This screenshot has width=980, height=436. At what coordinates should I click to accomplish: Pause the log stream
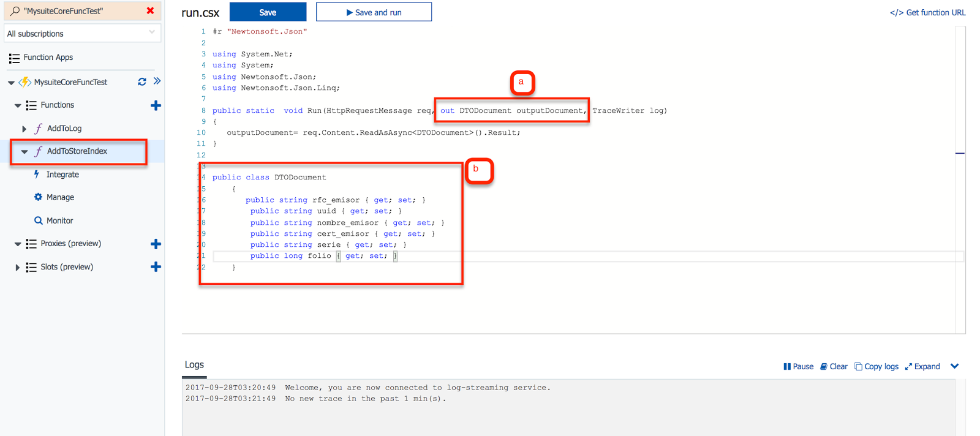point(798,366)
